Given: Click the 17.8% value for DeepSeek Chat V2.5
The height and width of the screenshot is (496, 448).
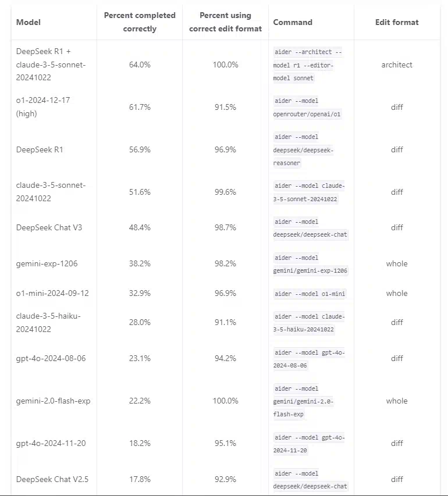Looking at the screenshot, I should (140, 479).
